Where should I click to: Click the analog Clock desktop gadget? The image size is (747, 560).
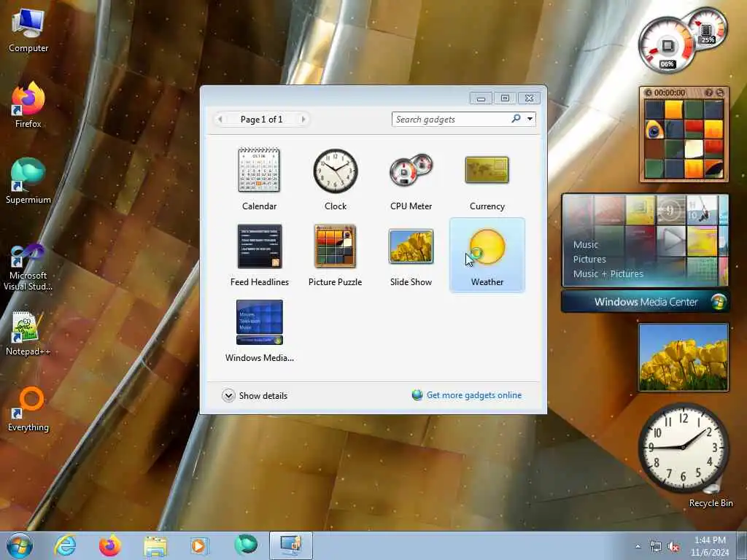pos(683,447)
